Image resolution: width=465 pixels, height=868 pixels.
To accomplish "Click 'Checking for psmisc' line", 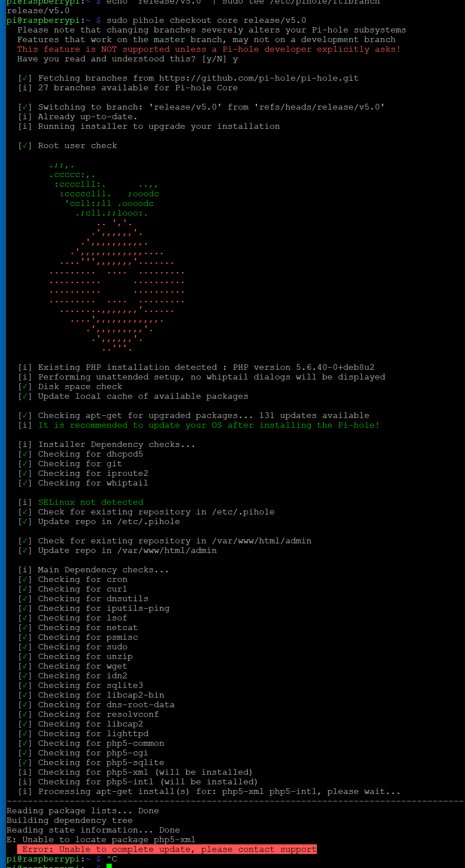I will (x=78, y=637).
